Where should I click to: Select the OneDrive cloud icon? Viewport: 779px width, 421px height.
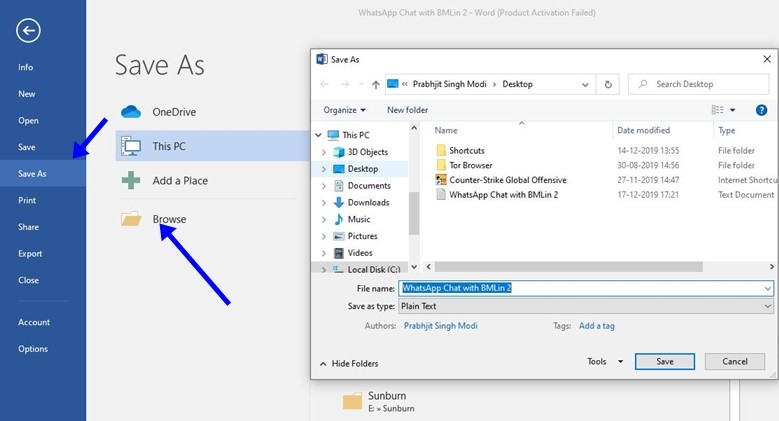[x=131, y=112]
